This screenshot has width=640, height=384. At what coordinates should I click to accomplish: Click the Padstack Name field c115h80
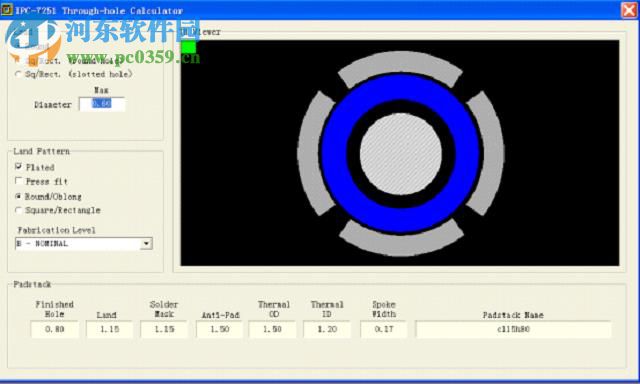pos(513,329)
